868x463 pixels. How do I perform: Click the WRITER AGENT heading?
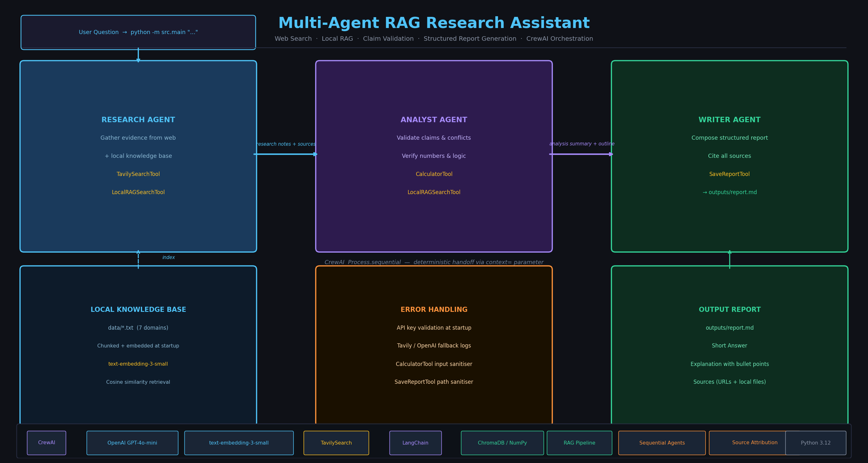tap(729, 120)
